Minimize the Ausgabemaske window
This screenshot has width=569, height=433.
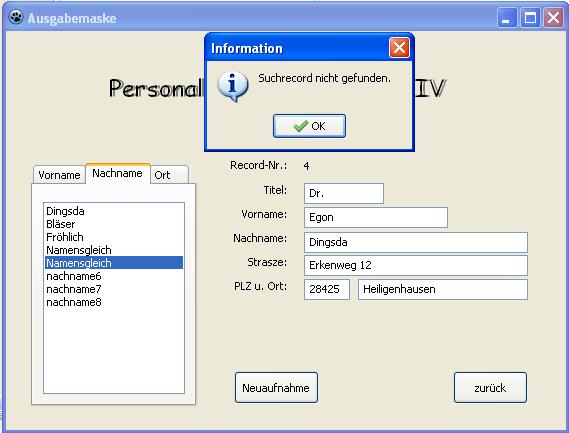[507, 17]
